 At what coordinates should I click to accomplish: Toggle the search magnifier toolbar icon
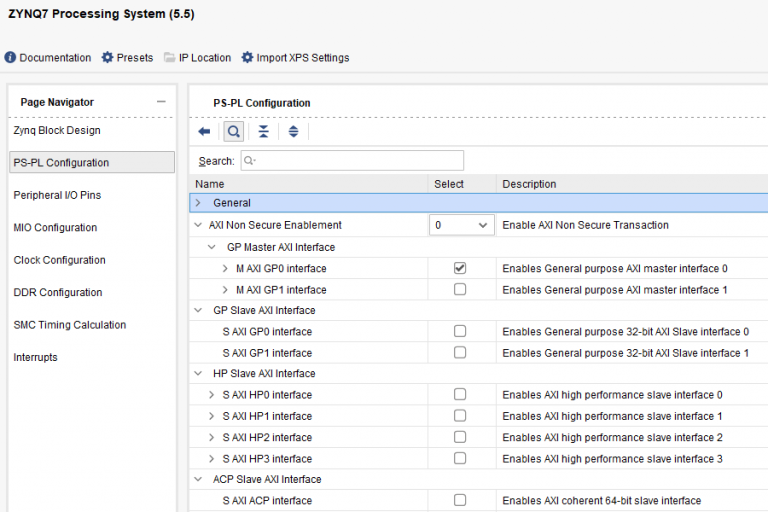tap(233, 131)
